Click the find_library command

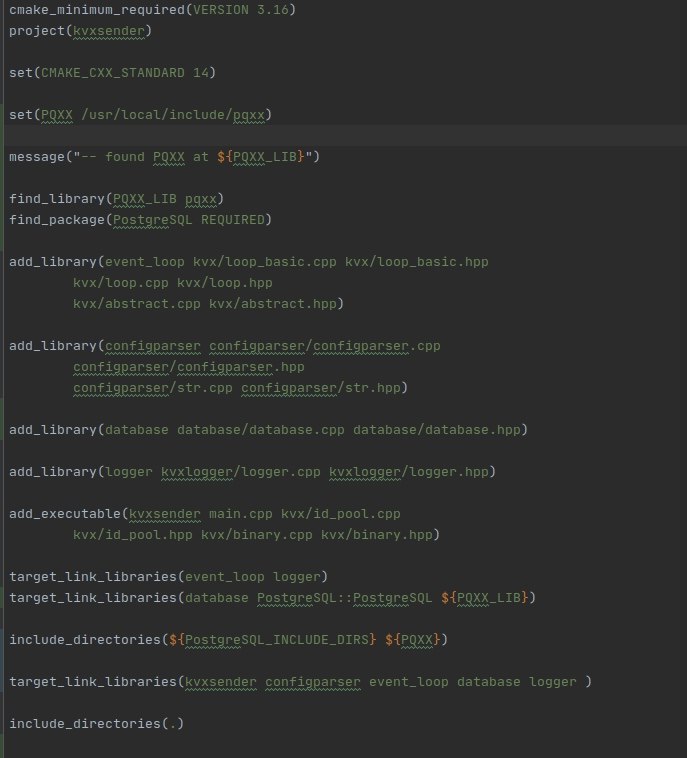coord(57,199)
